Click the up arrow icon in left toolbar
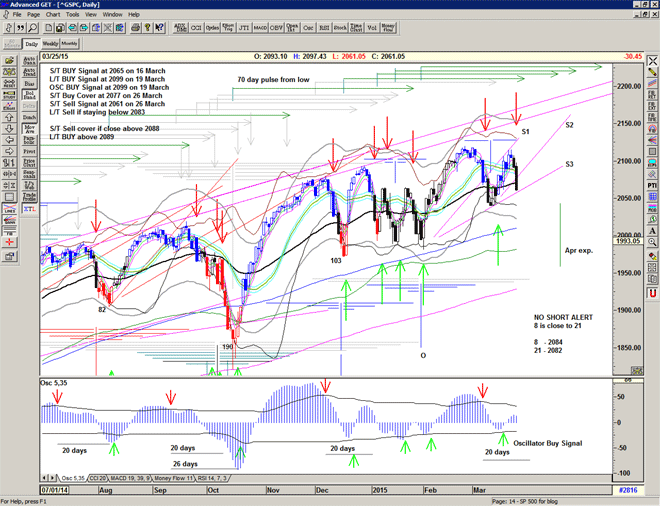This screenshot has height=506, width=660. 9,115
